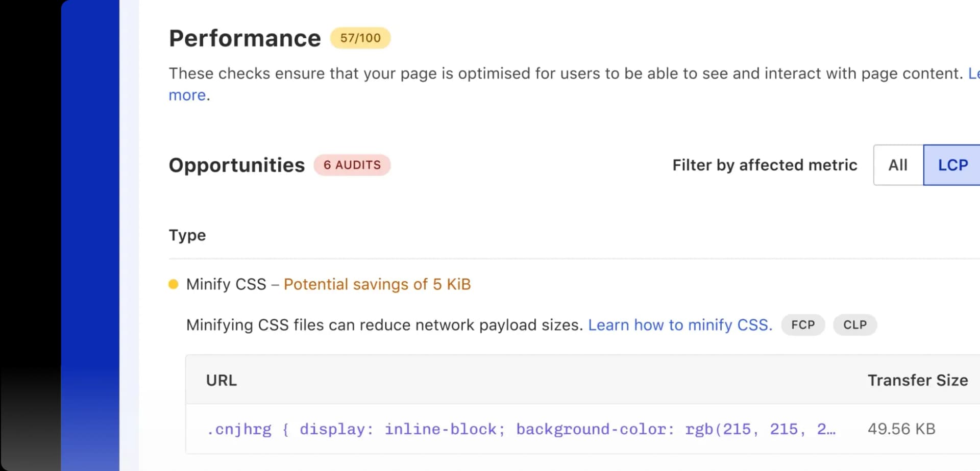The image size is (980, 471).
Task: Expand the Minify CSS audit row
Action: click(226, 284)
